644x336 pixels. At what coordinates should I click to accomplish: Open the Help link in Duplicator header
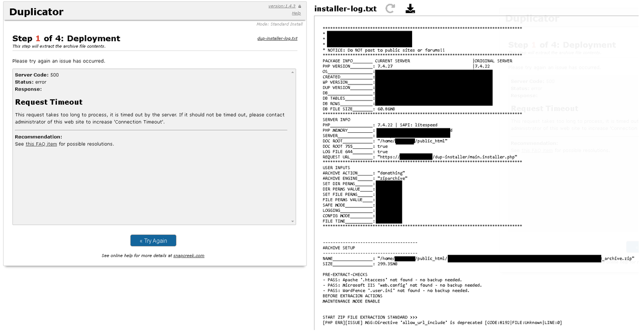click(296, 13)
